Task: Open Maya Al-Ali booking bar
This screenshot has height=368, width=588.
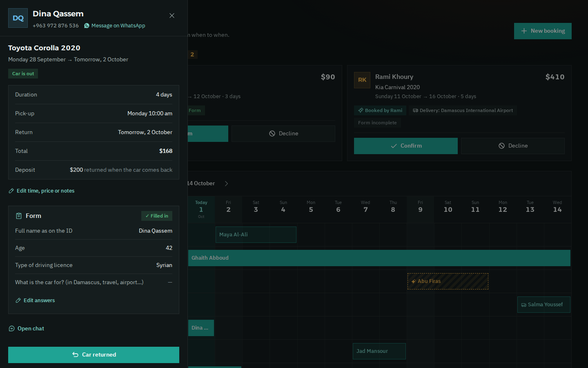Action: click(x=256, y=235)
